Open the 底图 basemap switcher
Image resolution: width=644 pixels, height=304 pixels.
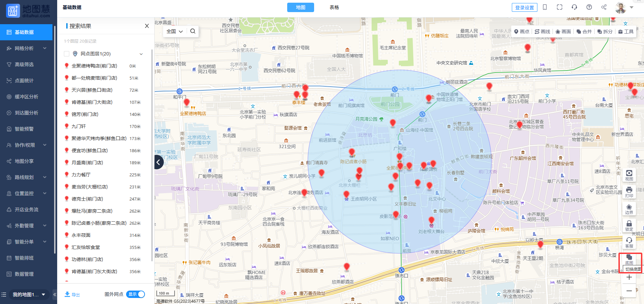tap(629, 259)
